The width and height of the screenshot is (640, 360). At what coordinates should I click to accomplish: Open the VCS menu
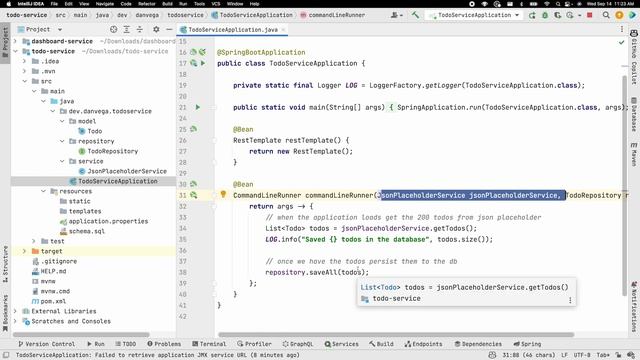pos(216,4)
